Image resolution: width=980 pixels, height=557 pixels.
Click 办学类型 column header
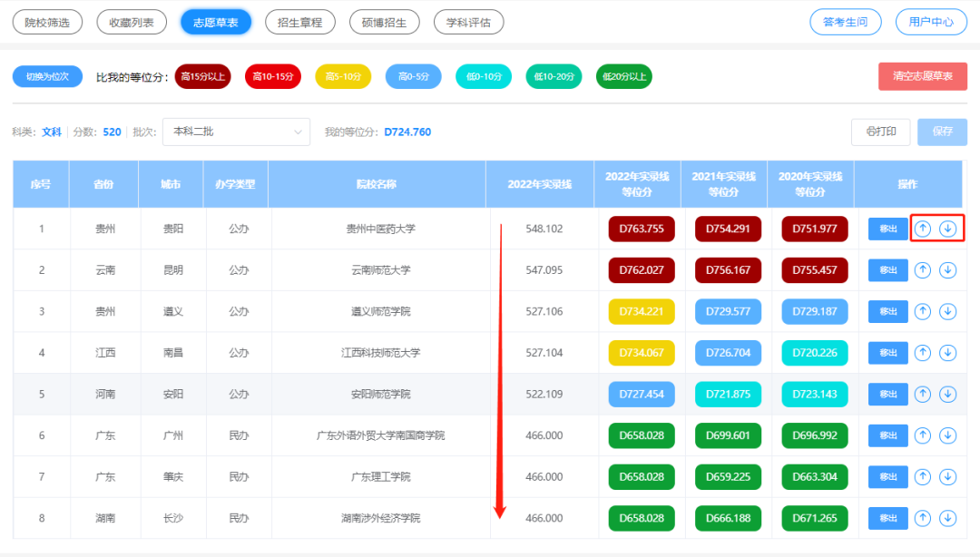236,184
